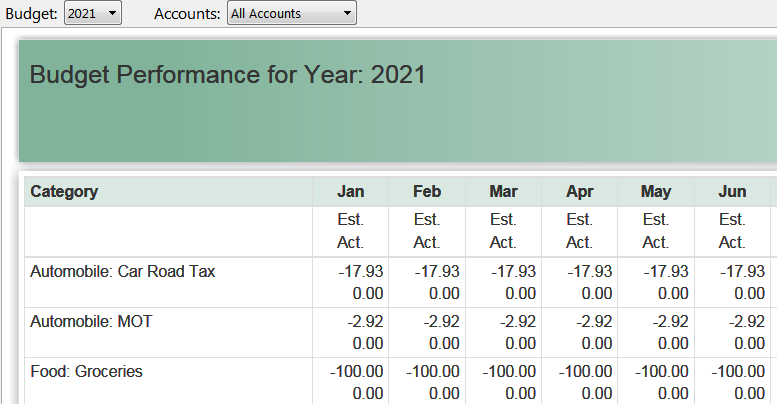The image size is (777, 404).
Task: Select the Jan column header
Action: click(x=350, y=192)
